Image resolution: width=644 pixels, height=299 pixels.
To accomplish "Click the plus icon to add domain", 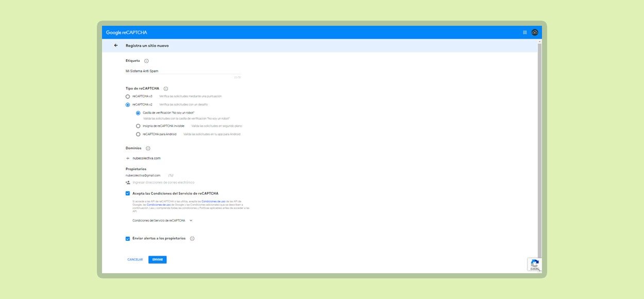I will click(x=128, y=158).
